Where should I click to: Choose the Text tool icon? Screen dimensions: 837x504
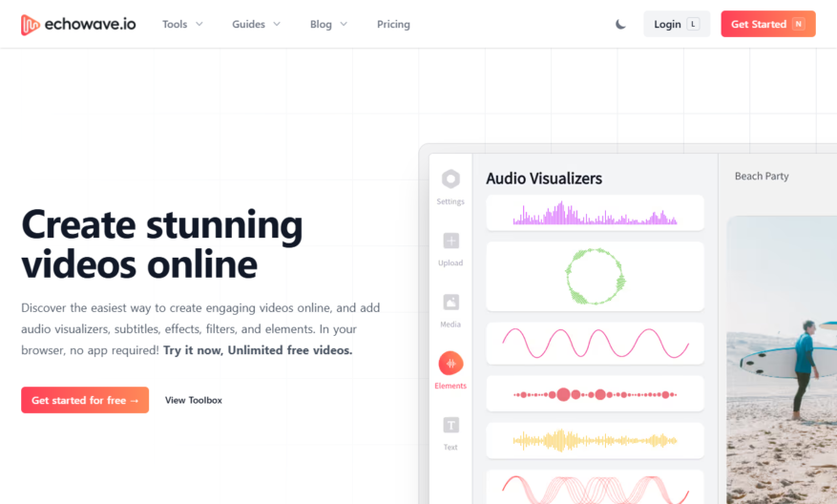(451, 425)
